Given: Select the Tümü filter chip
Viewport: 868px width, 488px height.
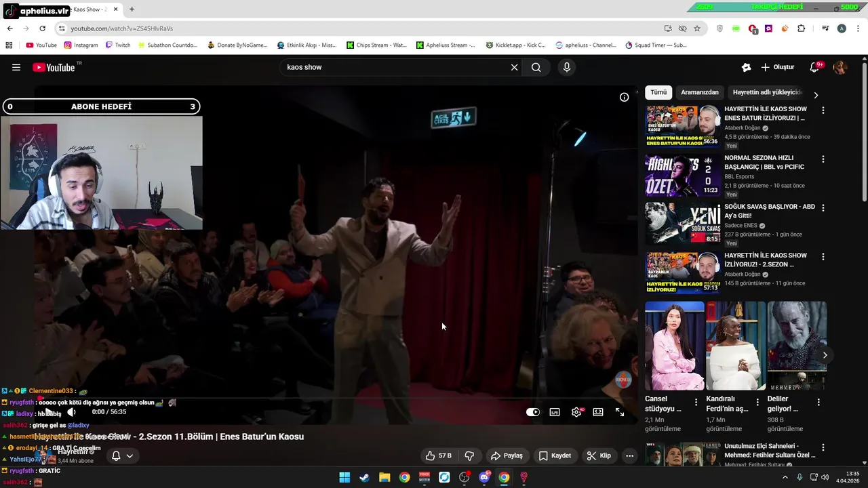Looking at the screenshot, I should coord(658,92).
